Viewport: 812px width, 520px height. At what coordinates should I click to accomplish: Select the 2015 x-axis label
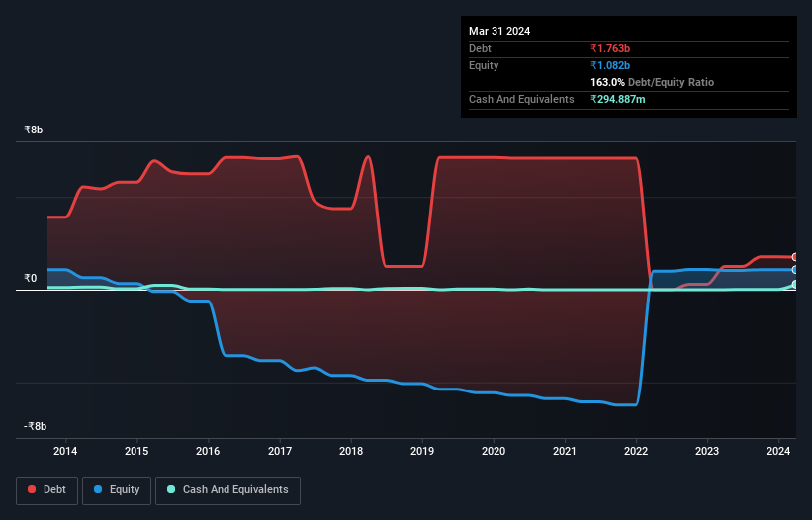click(x=136, y=451)
